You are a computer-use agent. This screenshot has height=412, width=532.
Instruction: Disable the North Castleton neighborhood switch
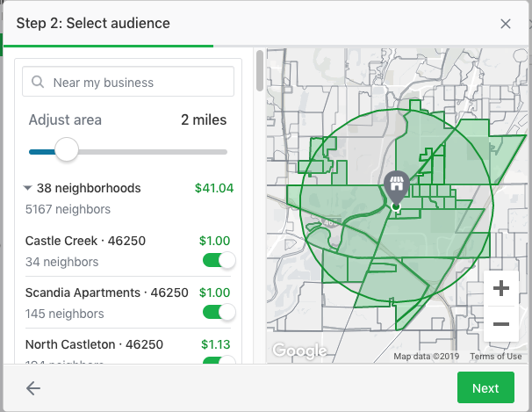pos(219,360)
